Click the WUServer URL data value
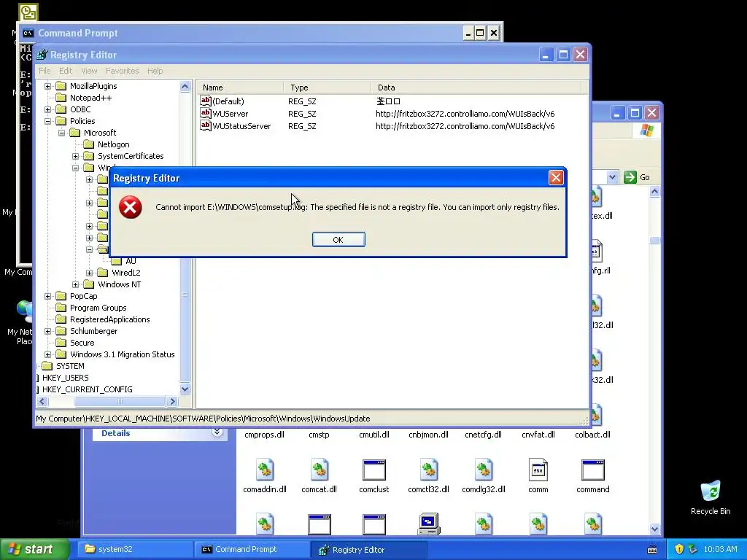 [465, 114]
